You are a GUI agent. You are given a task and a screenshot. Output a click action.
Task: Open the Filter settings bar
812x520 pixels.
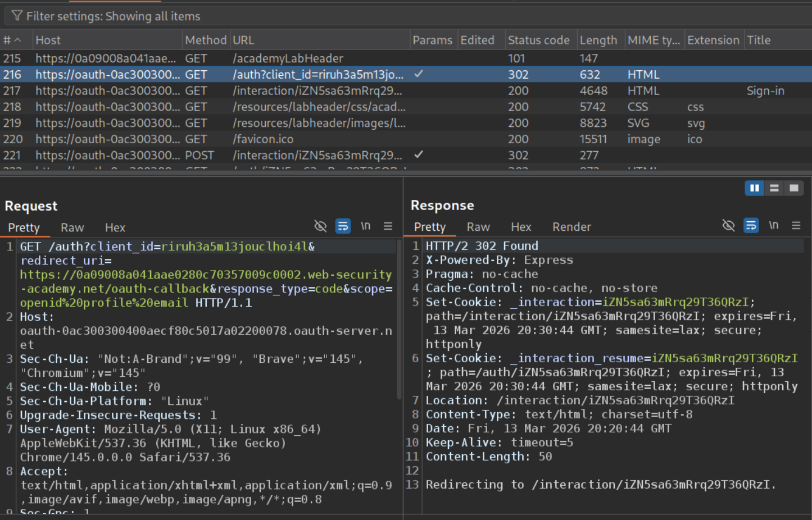pyautogui.click(x=112, y=16)
